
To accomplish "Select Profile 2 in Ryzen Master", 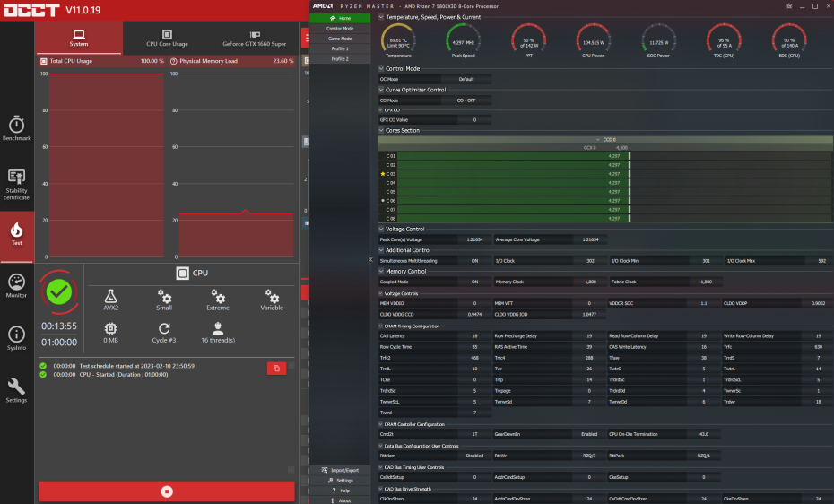I will [340, 59].
